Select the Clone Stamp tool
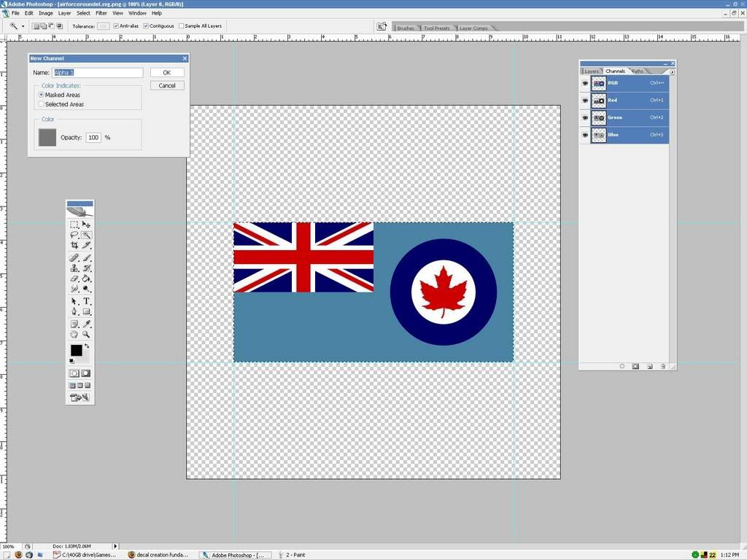The height and width of the screenshot is (560, 747). click(74, 268)
